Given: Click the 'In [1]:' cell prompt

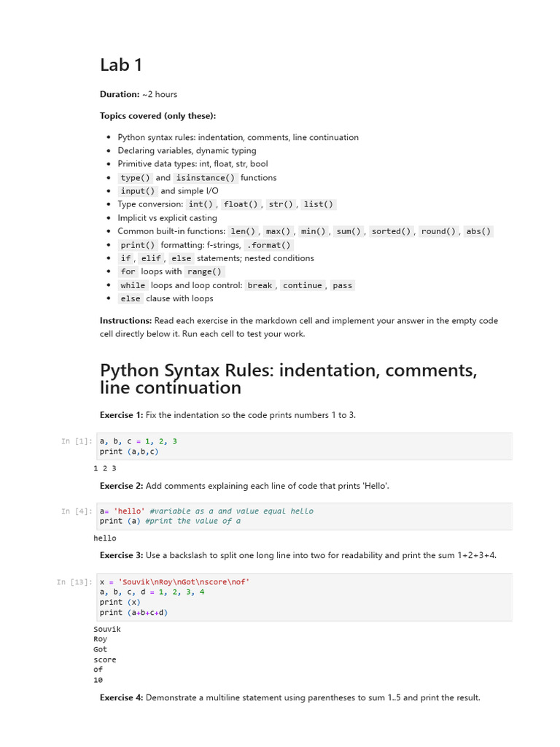Looking at the screenshot, I should (x=77, y=441).
